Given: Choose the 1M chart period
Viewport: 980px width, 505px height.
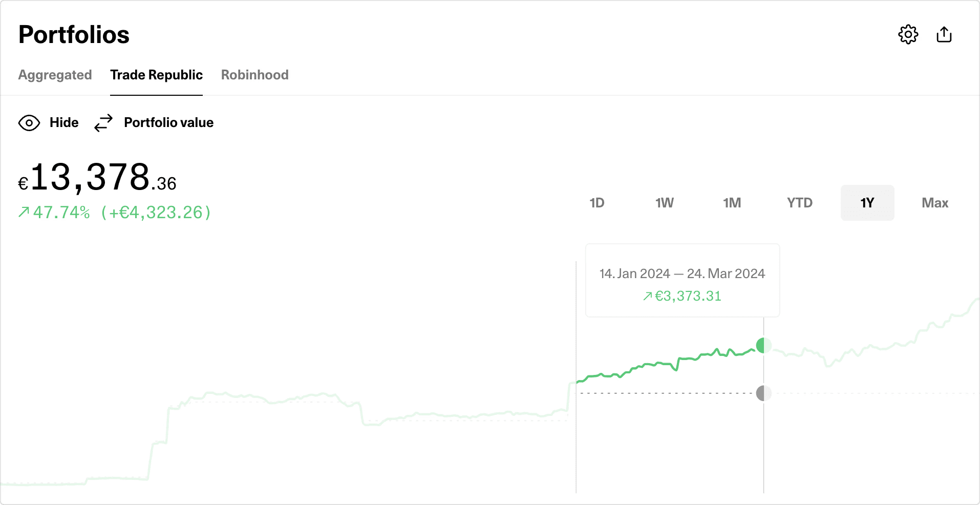Looking at the screenshot, I should pyautogui.click(x=732, y=203).
